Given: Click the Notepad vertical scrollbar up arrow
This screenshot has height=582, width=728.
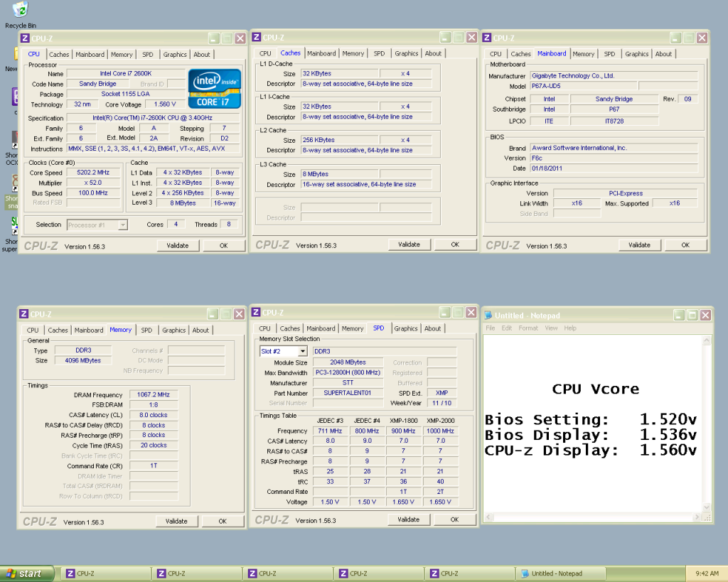Looking at the screenshot, I should pos(707,340).
